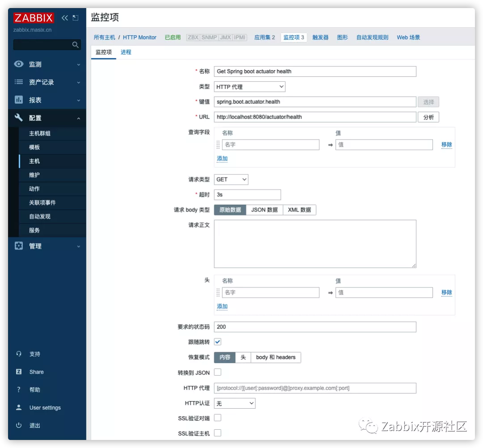The image size is (483, 448).
Task: Click the Share icon in the sidebar
Action: coord(18,372)
